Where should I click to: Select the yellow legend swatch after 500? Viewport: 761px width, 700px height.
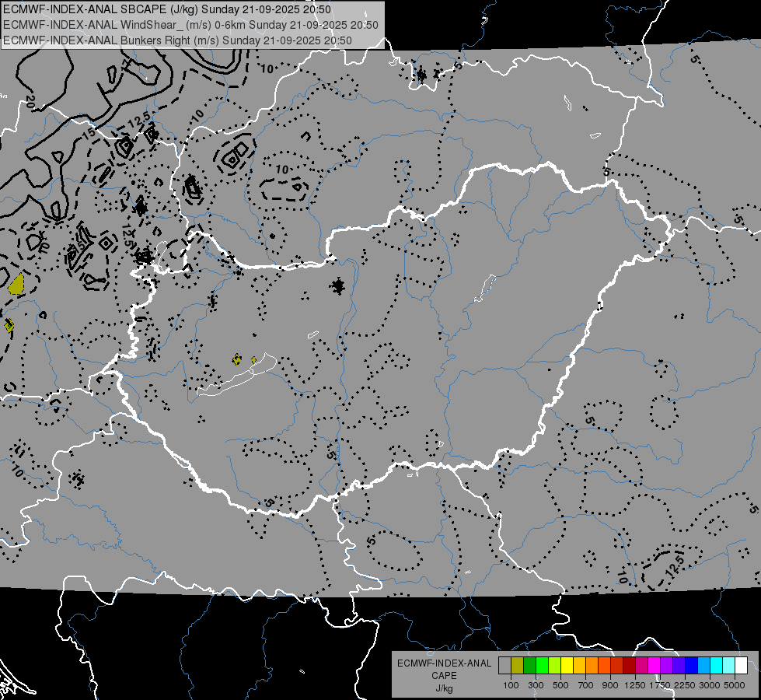(x=567, y=666)
